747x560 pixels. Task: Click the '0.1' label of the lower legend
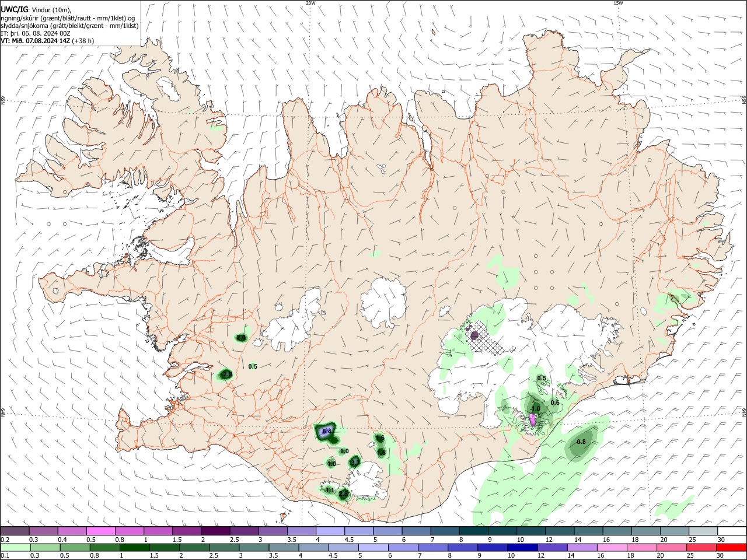(4, 556)
